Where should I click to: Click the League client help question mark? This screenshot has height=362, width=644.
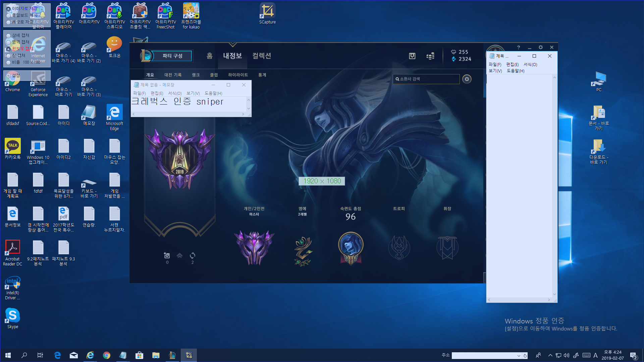click(x=518, y=48)
